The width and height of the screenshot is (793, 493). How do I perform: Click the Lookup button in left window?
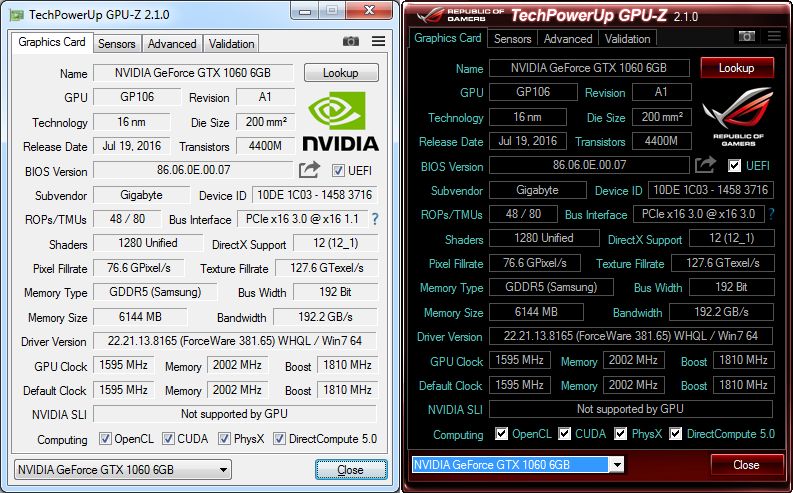(341, 73)
